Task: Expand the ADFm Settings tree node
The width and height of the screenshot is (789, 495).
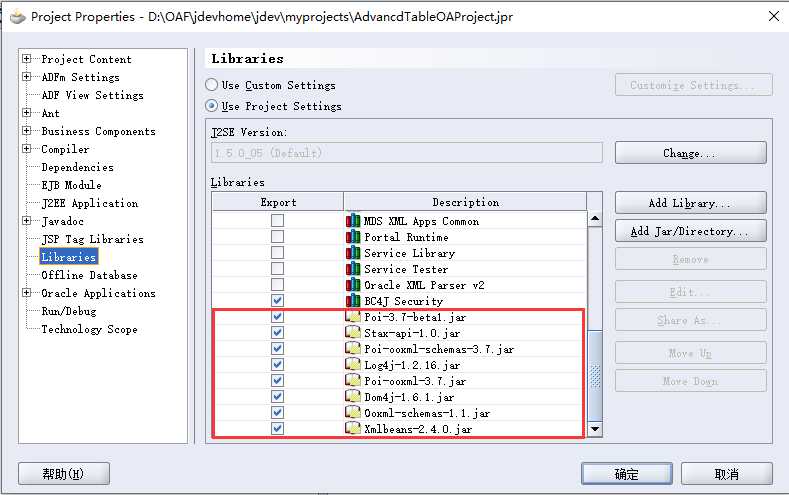Action: (27, 77)
